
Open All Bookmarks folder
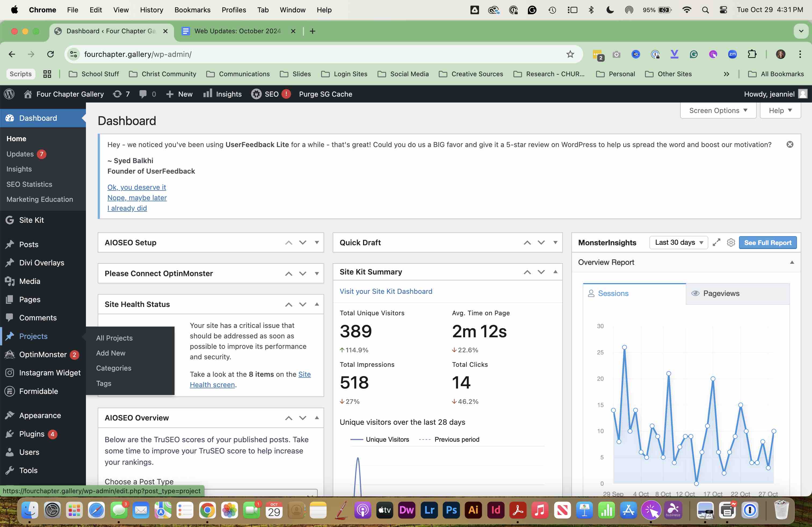tap(775, 74)
